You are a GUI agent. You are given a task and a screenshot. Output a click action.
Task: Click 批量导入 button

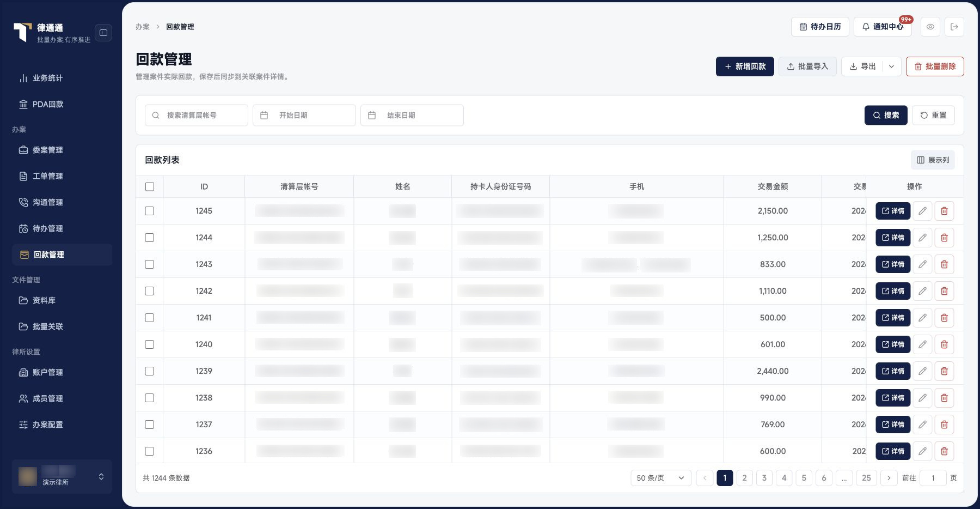807,66
